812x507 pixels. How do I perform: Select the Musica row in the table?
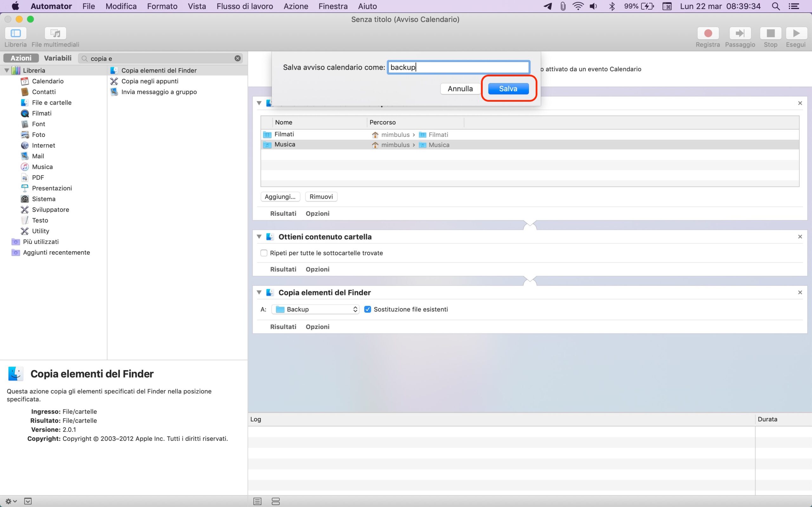(285, 144)
